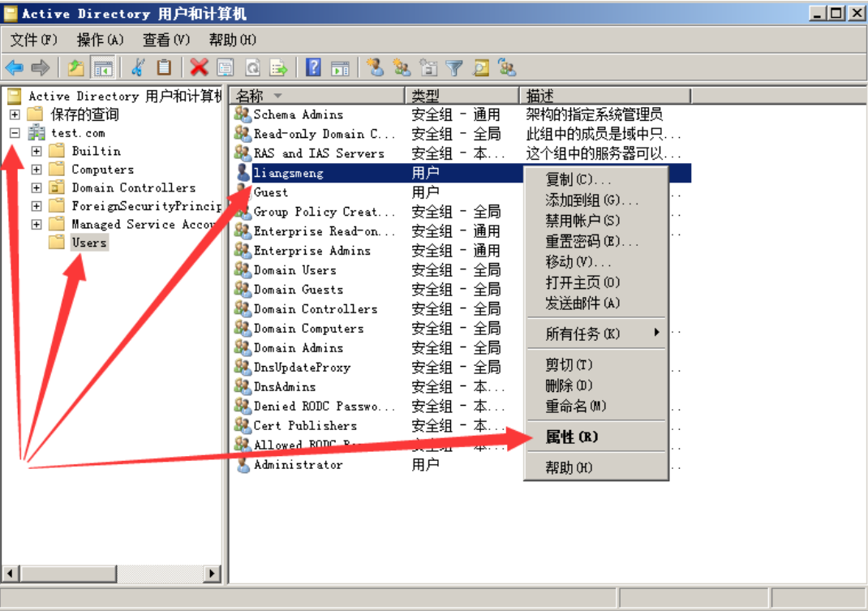Click the Up one level folder icon
Viewport: 868px width, 611px height.
75,68
